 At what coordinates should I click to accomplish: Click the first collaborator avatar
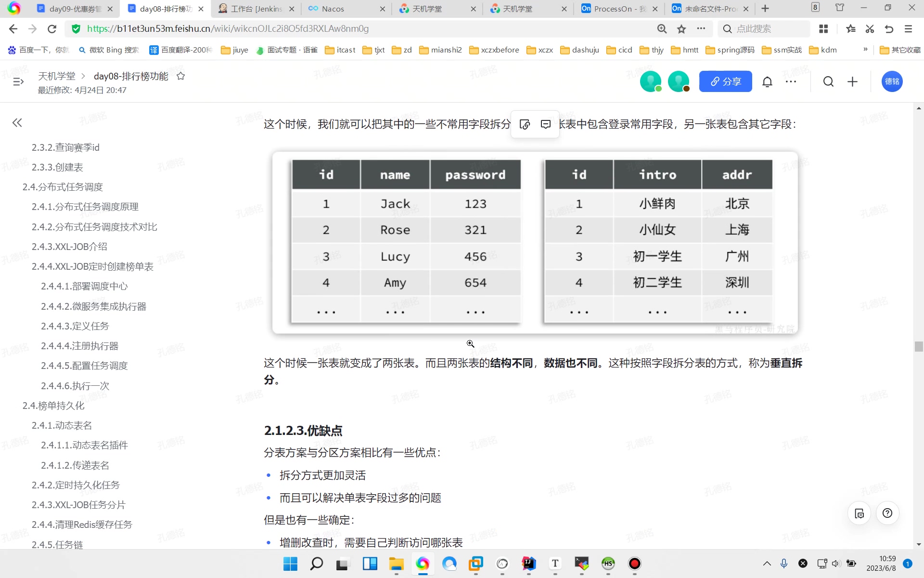tap(651, 81)
